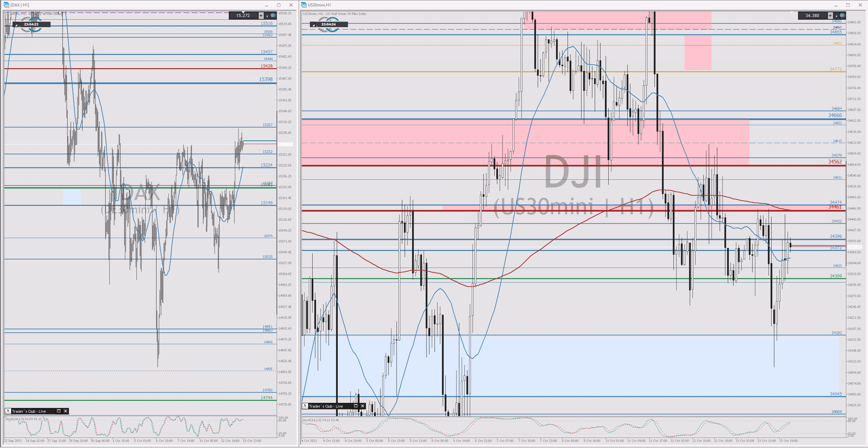Click the Stoch(14,3,3) label in US30mini indicator

pyautogui.click(x=321, y=420)
